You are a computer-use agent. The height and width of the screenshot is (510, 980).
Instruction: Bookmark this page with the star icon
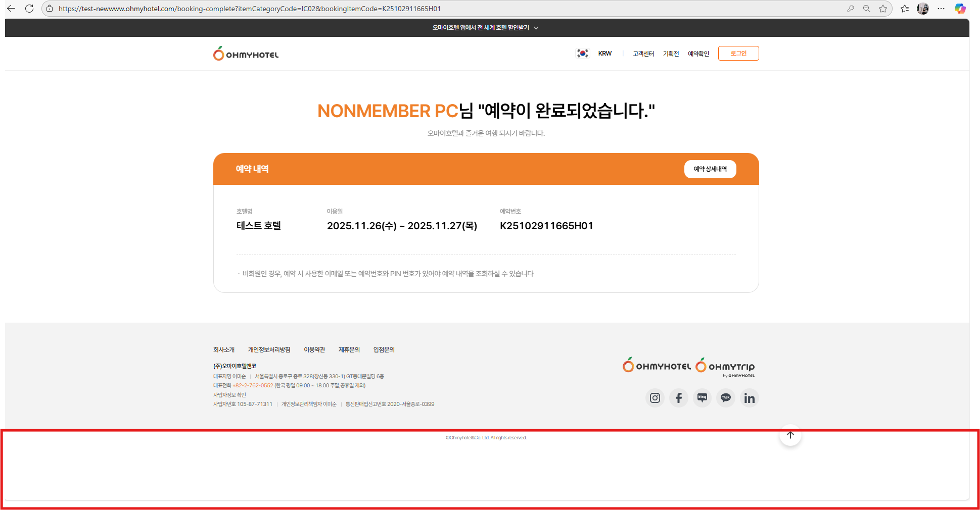click(x=883, y=9)
